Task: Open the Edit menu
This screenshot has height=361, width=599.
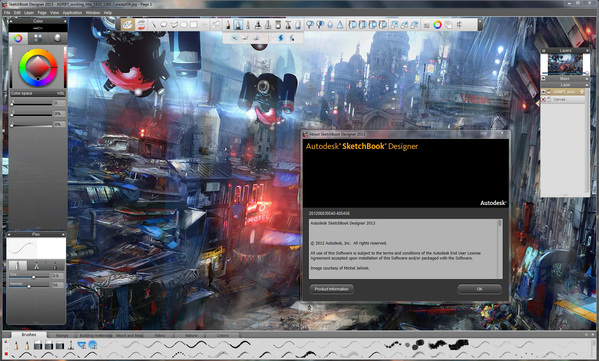Action: (x=17, y=13)
